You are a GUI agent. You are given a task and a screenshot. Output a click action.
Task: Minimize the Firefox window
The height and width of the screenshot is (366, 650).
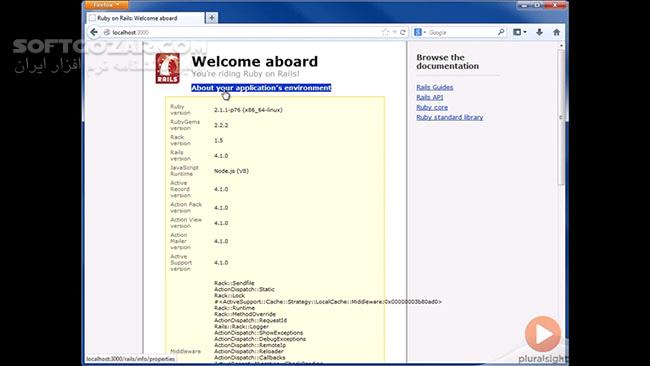tap(524, 5)
